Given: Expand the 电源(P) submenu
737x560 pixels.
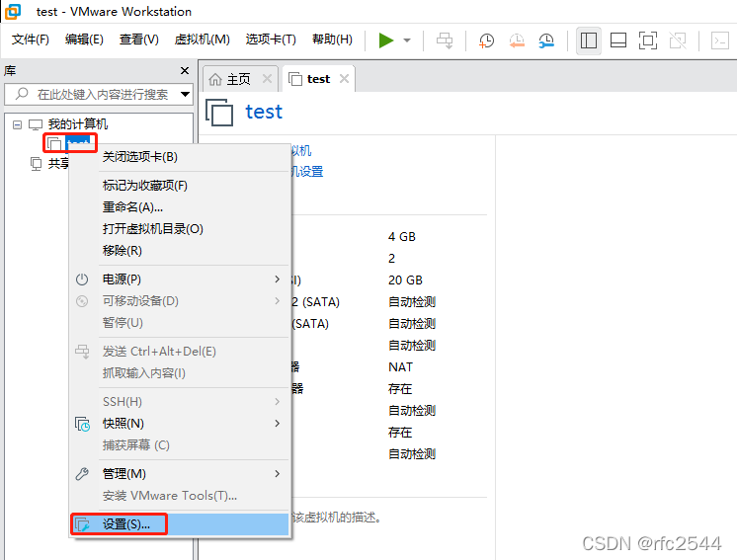Looking at the screenshot, I should [179, 280].
